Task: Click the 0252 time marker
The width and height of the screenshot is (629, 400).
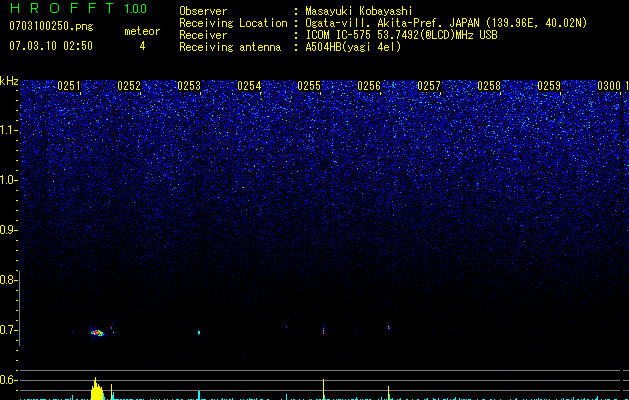Action: tap(129, 86)
